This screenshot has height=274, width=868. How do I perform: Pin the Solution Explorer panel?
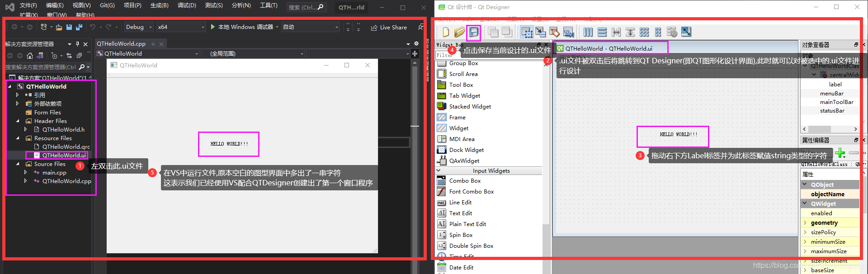(77, 44)
